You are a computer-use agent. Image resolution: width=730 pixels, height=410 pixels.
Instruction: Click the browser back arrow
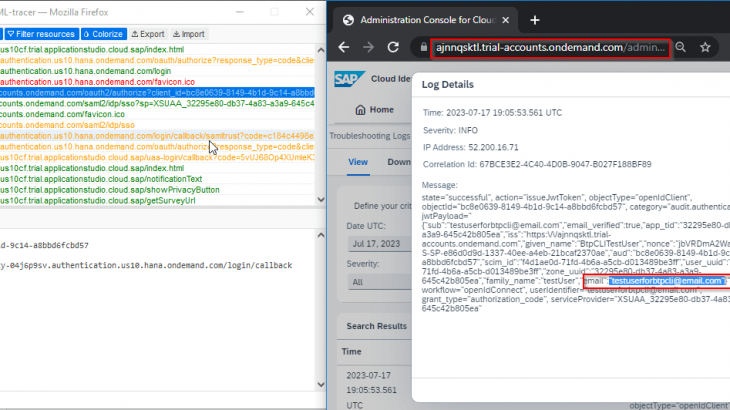[344, 47]
